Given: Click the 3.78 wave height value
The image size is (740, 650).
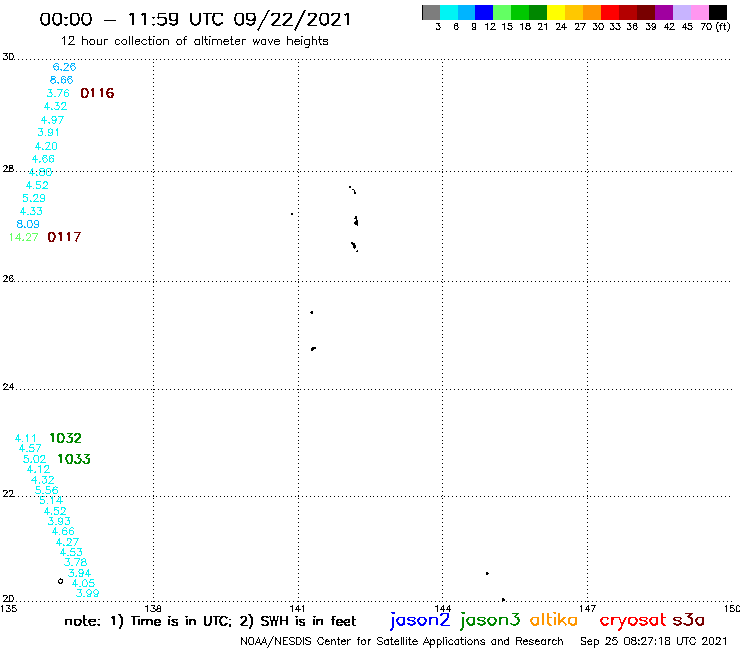Looking at the screenshot, I should (x=76, y=562).
